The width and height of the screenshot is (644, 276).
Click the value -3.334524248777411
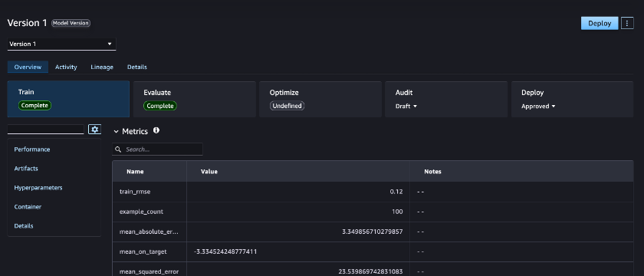(225, 251)
